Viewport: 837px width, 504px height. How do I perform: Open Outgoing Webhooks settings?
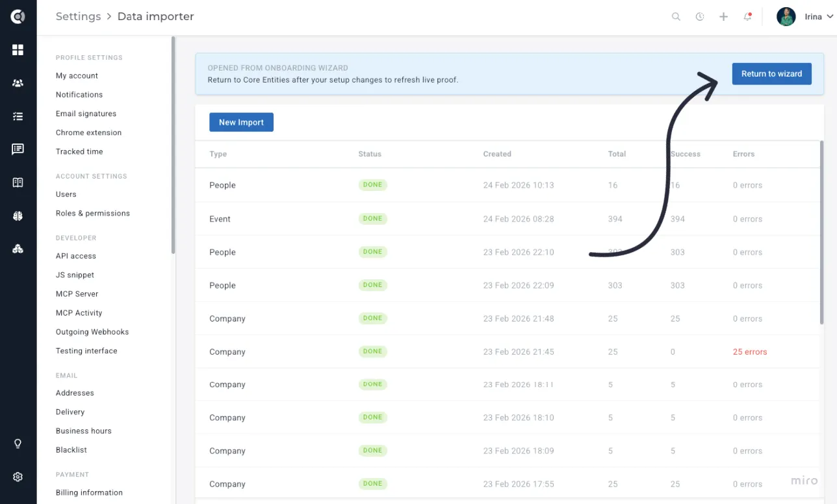pos(92,332)
